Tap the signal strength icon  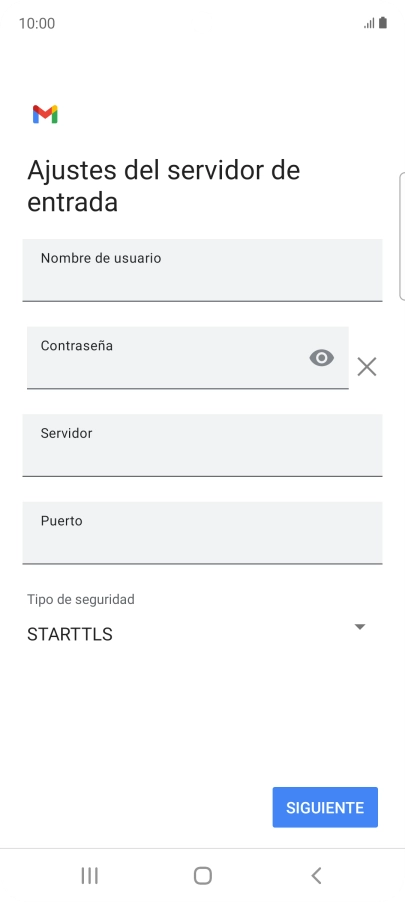(369, 24)
